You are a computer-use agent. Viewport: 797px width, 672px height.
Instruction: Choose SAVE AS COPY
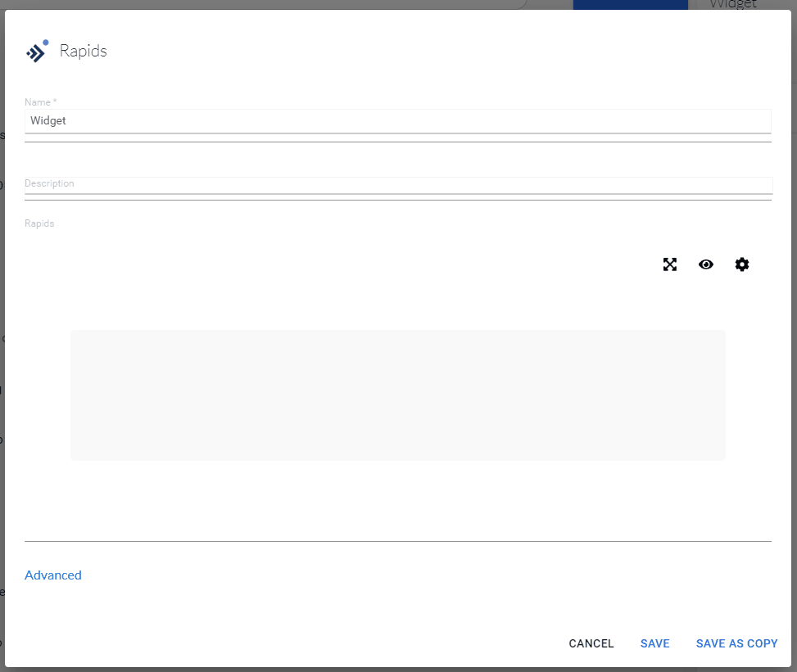(736, 643)
